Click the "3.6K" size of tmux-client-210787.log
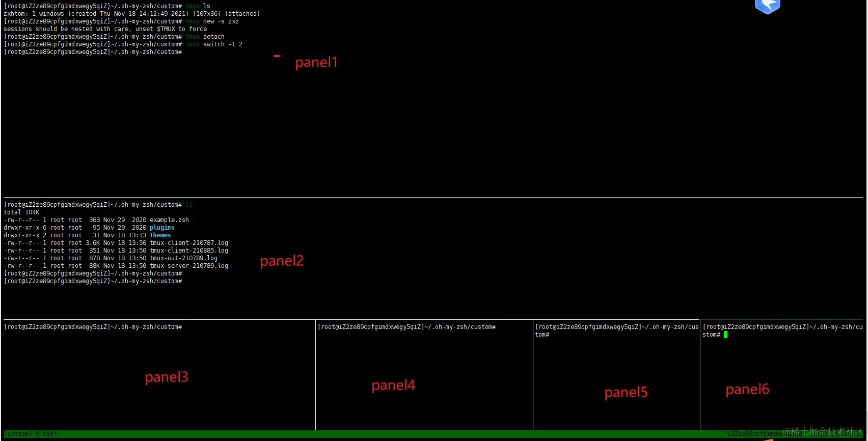 (93, 243)
